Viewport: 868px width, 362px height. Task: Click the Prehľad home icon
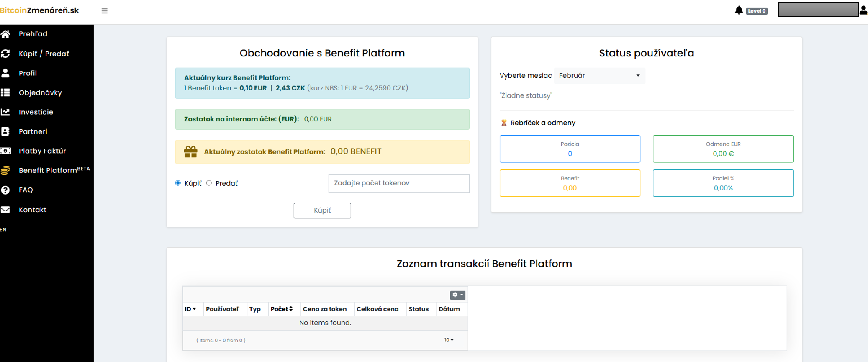[x=5, y=34]
